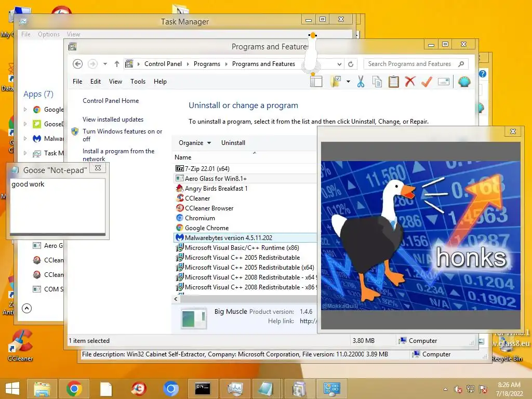Click the red X Delete toolbar icon
Image resolution: width=532 pixels, height=399 pixels.
pos(410,82)
